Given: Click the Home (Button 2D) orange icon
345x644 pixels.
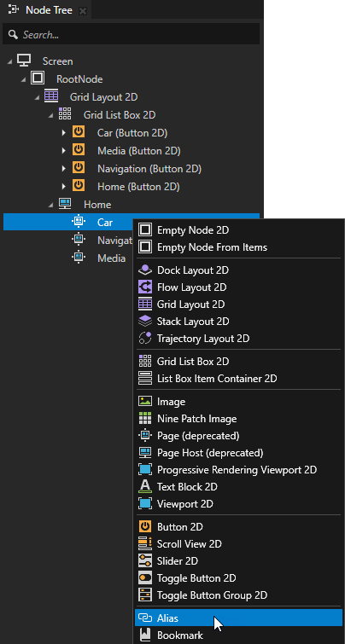Looking at the screenshot, I should click(78, 186).
